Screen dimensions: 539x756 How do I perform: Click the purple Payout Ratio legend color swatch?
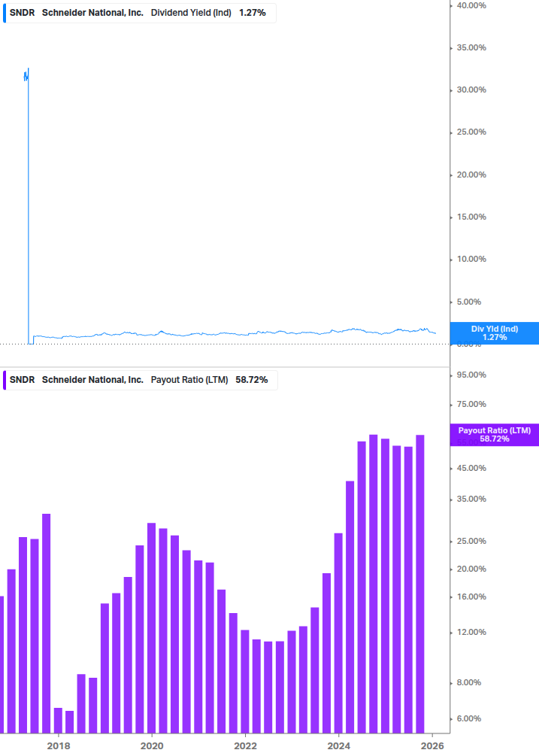pyautogui.click(x=4, y=380)
